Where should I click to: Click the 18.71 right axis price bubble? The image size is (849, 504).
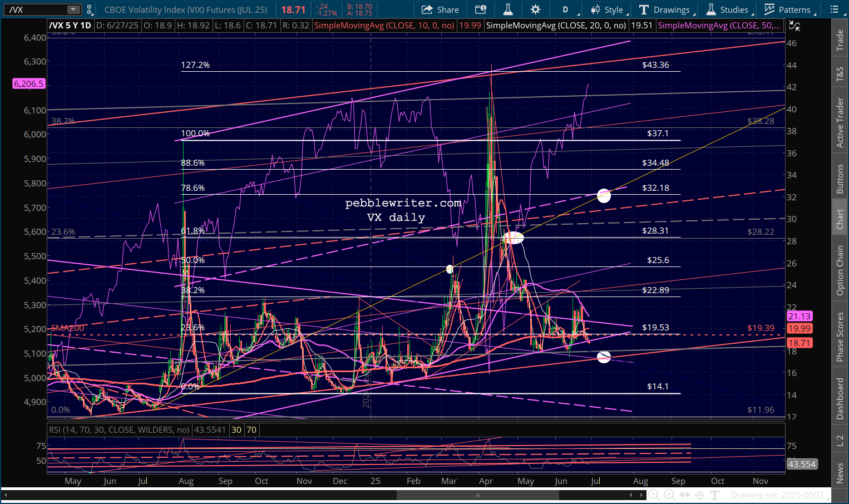pos(799,343)
